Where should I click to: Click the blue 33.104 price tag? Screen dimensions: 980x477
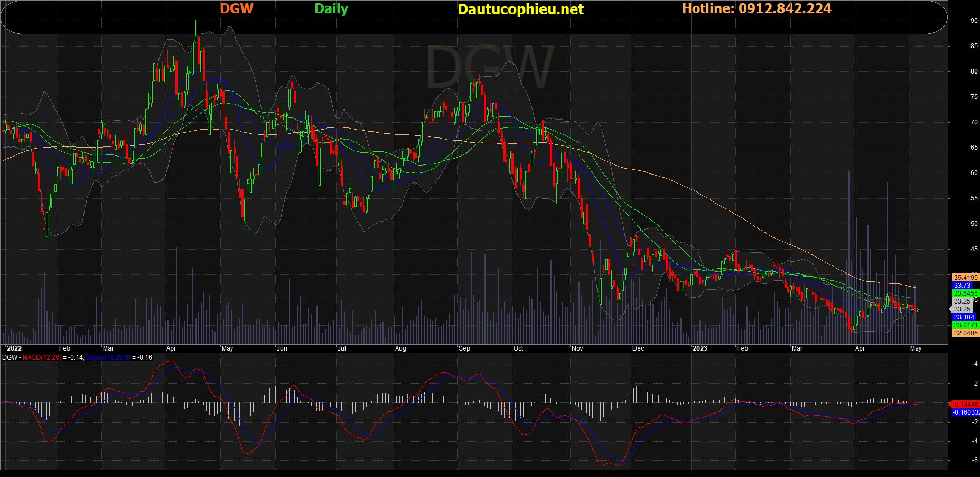964,317
